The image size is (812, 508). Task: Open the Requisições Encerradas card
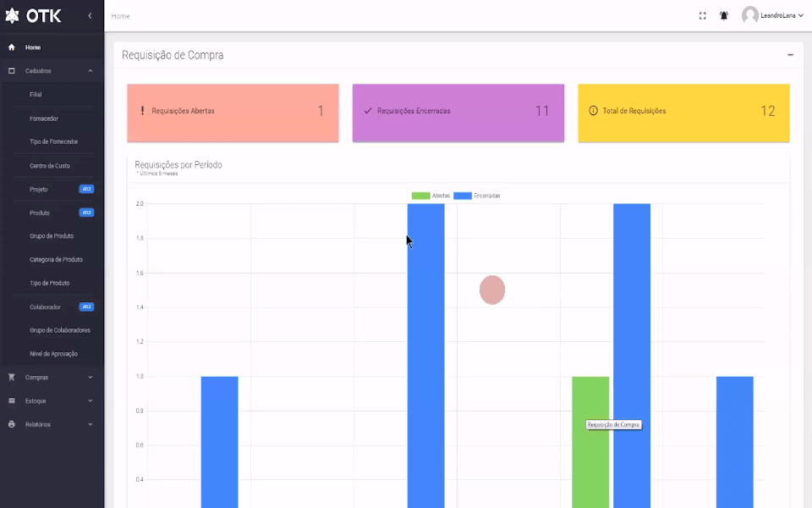click(458, 113)
